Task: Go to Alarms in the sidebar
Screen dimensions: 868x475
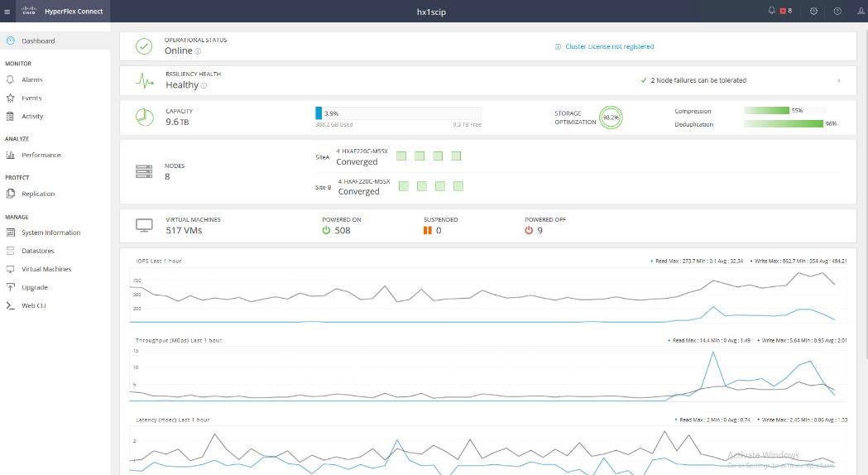Action: click(31, 80)
